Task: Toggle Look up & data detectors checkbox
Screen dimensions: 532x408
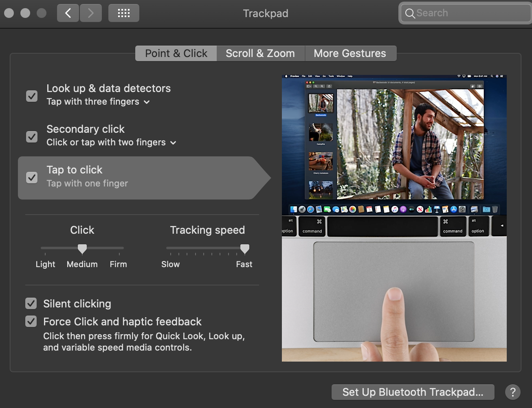Action: tap(32, 96)
